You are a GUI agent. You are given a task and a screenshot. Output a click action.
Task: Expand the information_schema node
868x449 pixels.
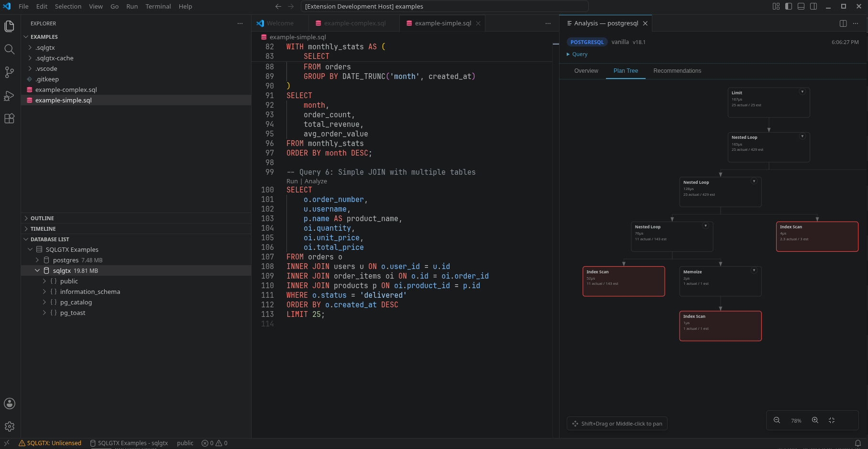click(44, 292)
